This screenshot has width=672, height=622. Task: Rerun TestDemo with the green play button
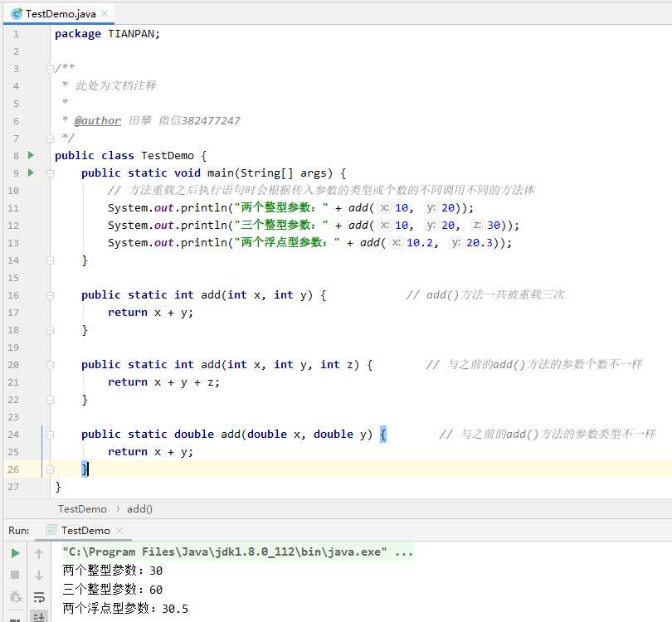(x=15, y=553)
